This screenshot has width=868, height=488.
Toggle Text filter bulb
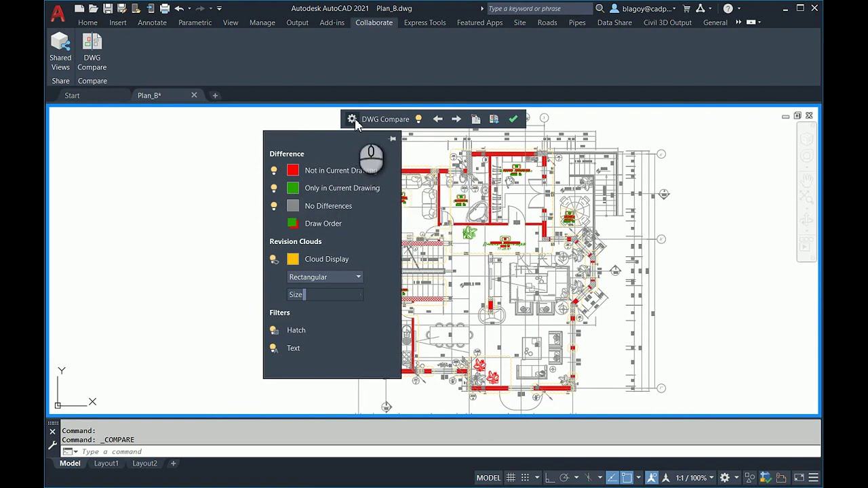pyautogui.click(x=274, y=348)
